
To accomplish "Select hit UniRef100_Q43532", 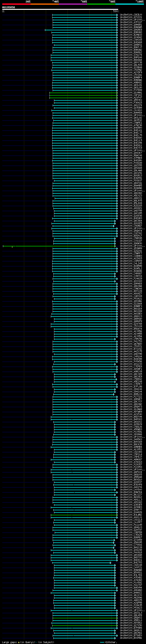I will [131, 120].
